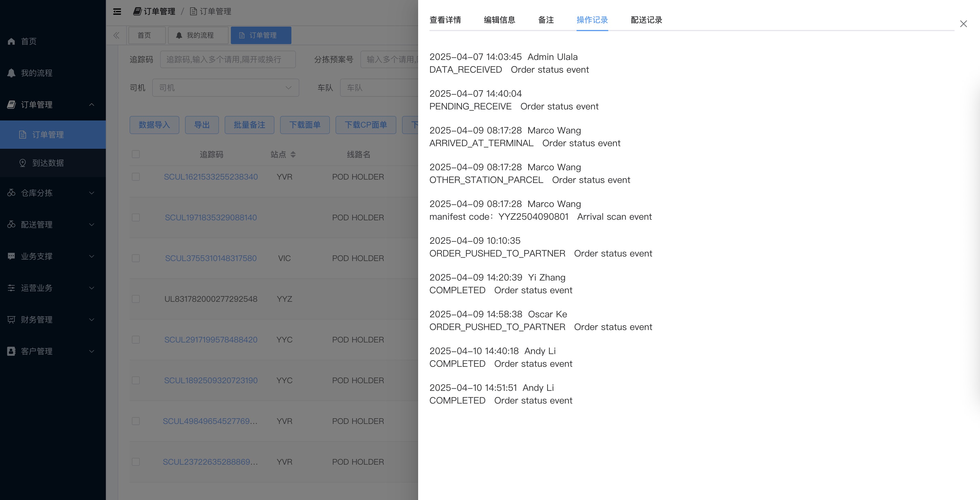The height and width of the screenshot is (500, 980).
Task: Click the 到达数据 location pin icon
Action: coord(23,163)
